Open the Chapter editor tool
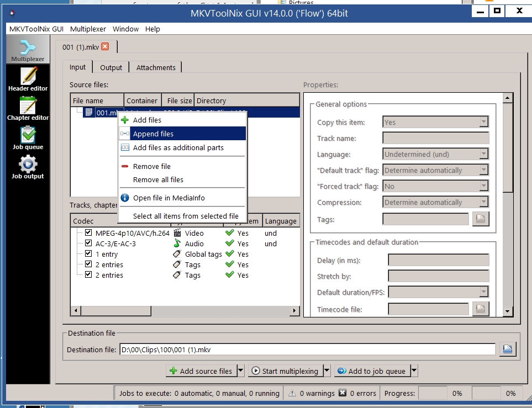532x408 pixels. [28, 109]
